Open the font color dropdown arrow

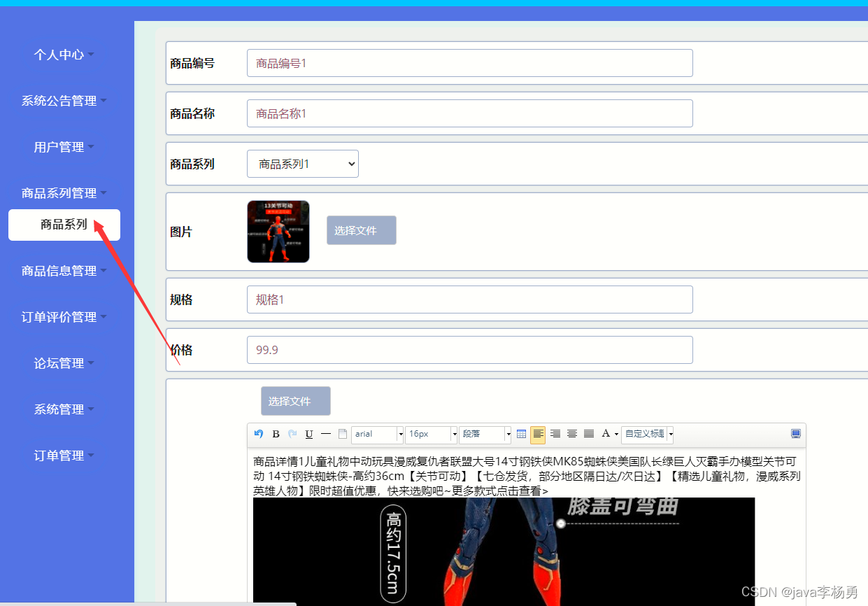(x=616, y=435)
